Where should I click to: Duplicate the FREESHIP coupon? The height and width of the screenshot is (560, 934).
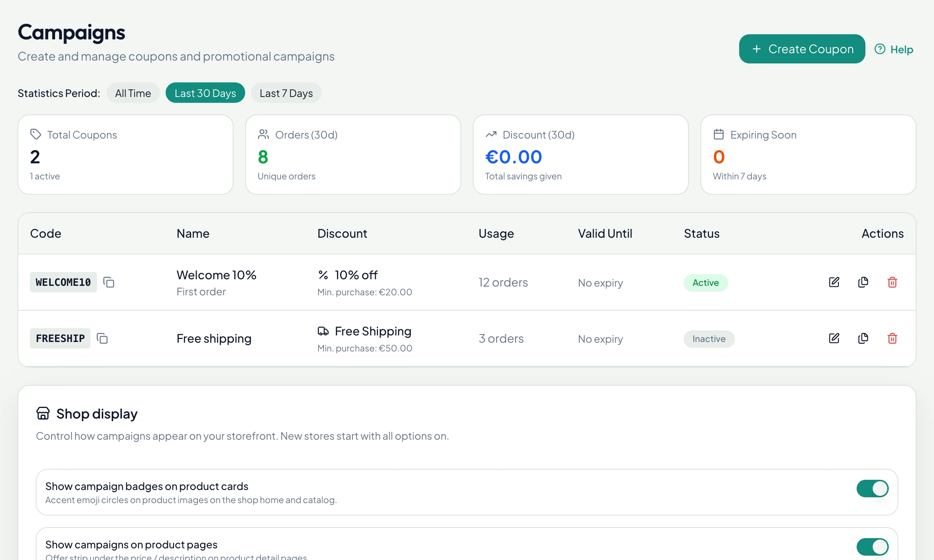pos(863,338)
